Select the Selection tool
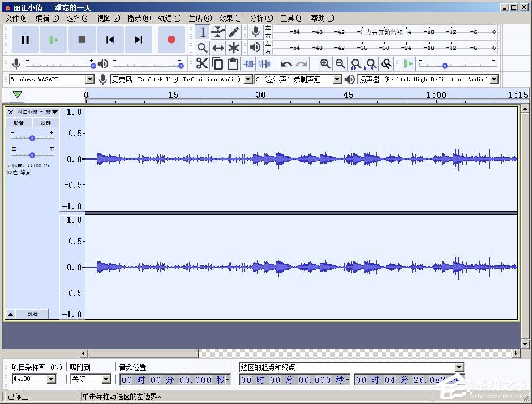532x404 pixels. 202,32
